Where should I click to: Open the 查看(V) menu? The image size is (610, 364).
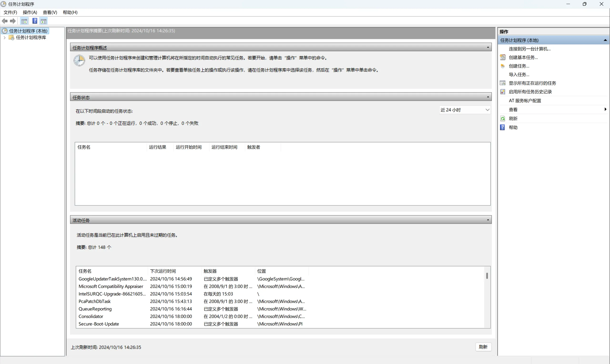click(50, 12)
